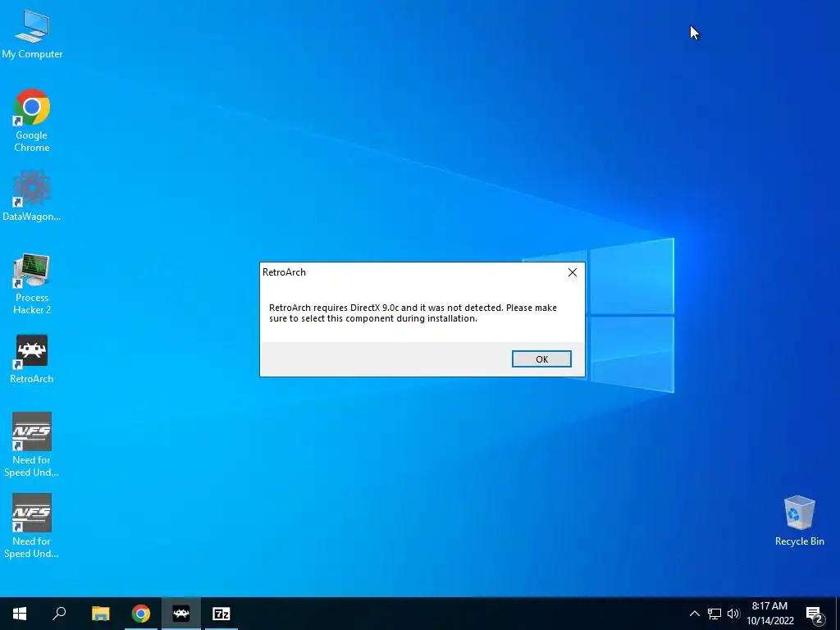The image size is (840, 630).
Task: Select the Recycle Bin icon
Action: 799,521
